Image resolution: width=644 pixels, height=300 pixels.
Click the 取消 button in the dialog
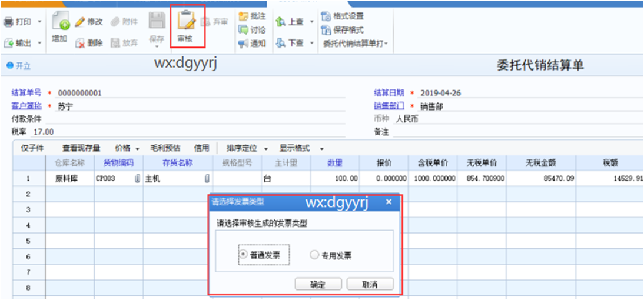point(370,284)
